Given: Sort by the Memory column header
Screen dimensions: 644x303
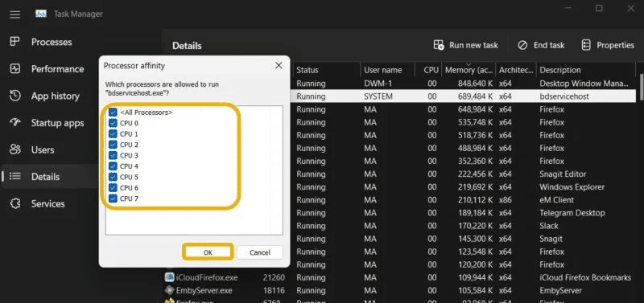Looking at the screenshot, I should click(469, 70).
